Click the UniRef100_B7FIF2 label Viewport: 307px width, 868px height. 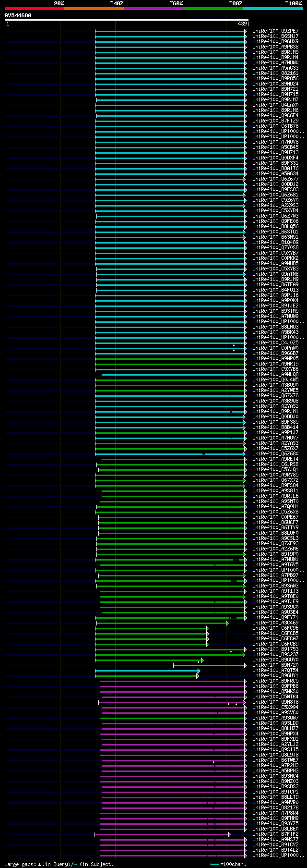pyautogui.click(x=275, y=834)
